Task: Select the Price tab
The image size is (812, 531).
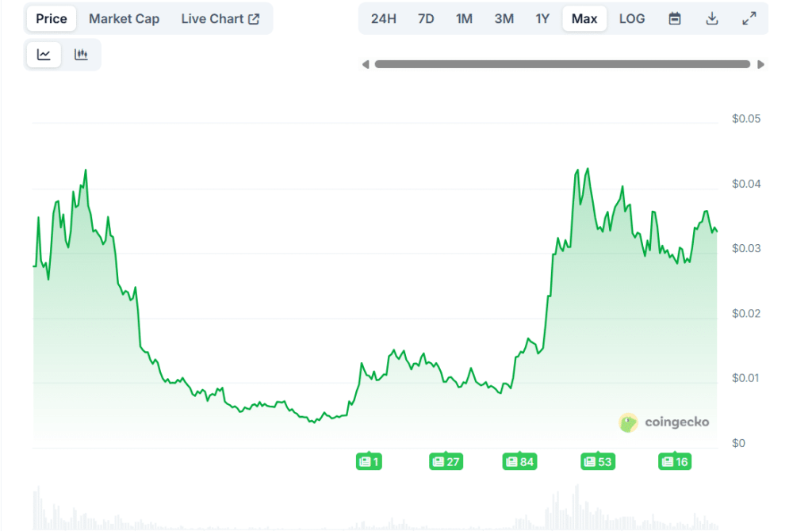Action: (52, 18)
